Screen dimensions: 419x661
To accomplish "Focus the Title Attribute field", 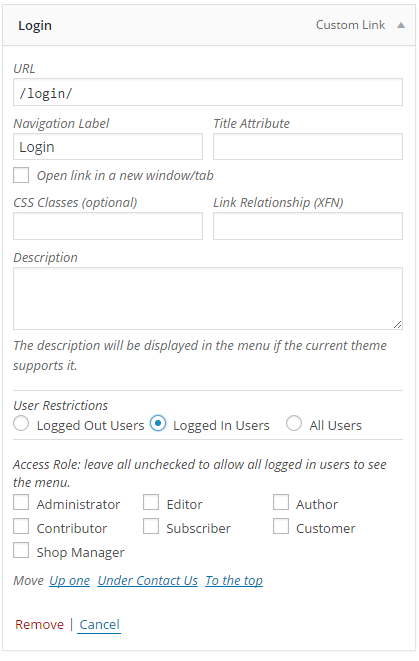I will click(x=308, y=146).
